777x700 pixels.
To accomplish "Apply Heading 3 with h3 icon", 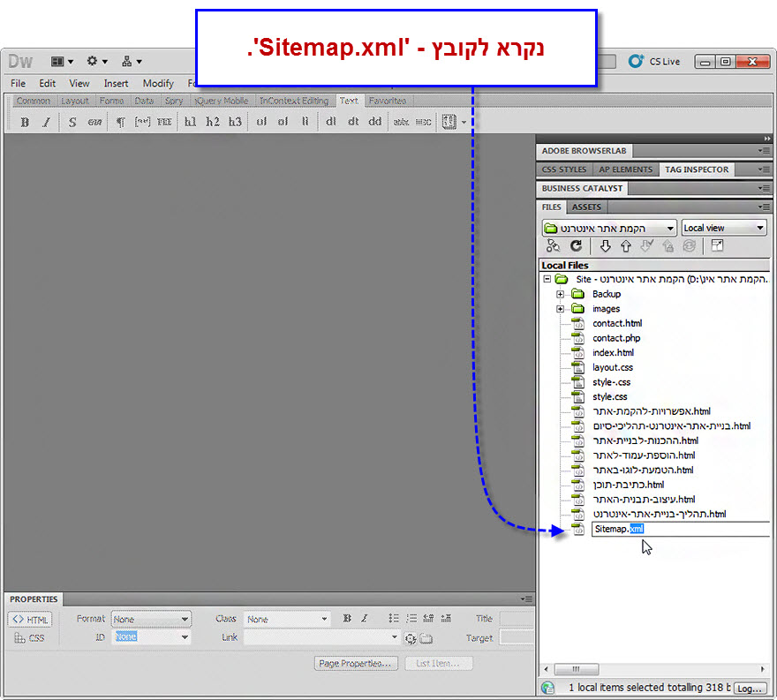I will (x=235, y=122).
